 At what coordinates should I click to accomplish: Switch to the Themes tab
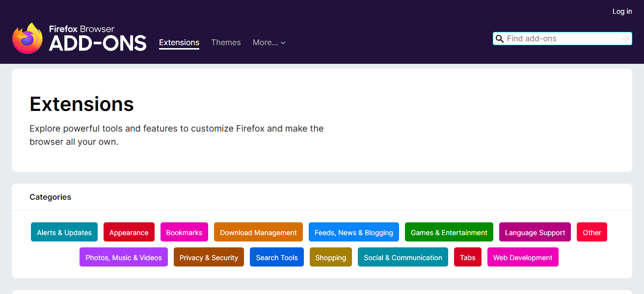[x=226, y=43]
